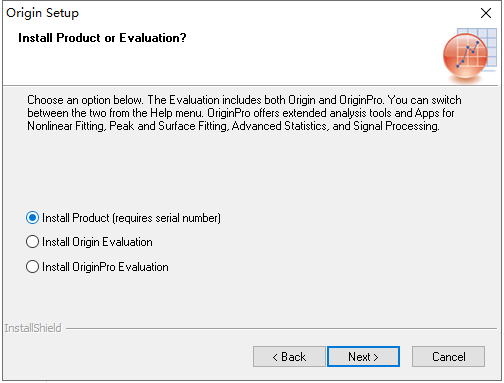504x383 pixels.
Task: Abort installation using the Cancel button
Action: 448,357
